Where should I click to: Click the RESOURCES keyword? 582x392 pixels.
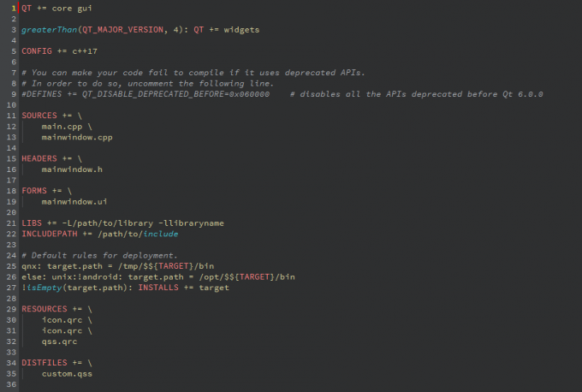45,309
